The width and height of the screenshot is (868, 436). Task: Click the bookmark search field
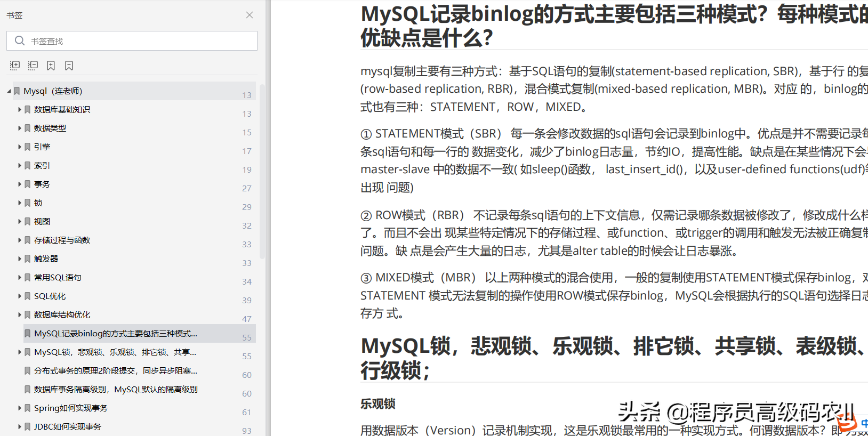point(132,41)
